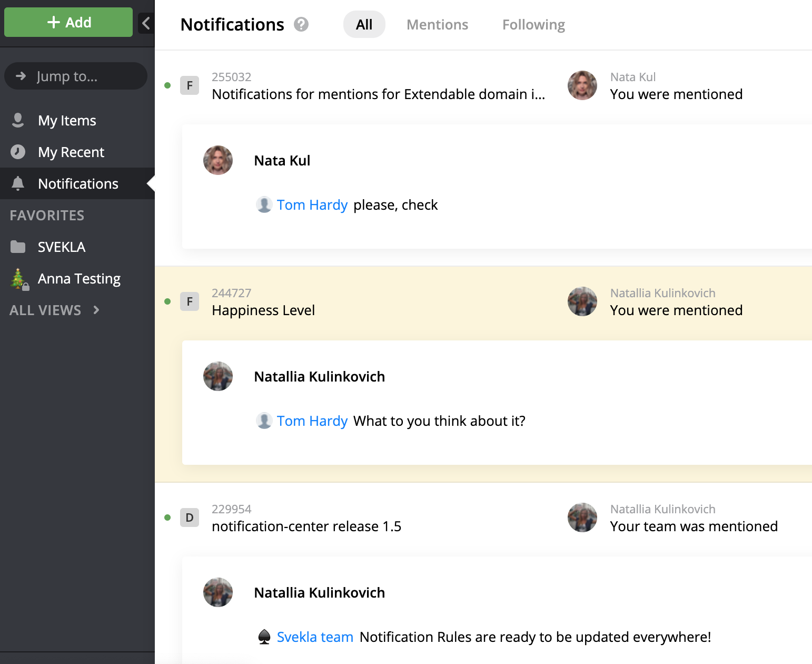
Task: Click the Notifications bell icon in sidebar
Action: pos(18,183)
